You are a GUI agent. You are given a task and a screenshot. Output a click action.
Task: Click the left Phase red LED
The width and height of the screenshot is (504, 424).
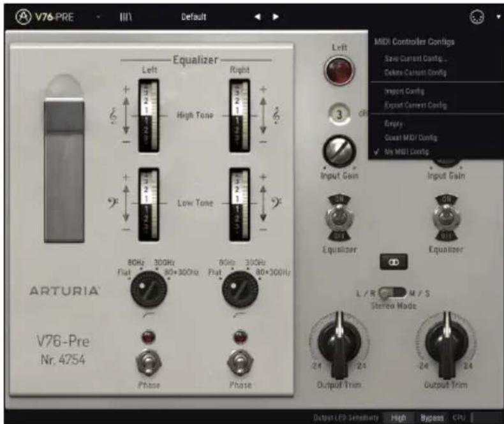point(148,337)
